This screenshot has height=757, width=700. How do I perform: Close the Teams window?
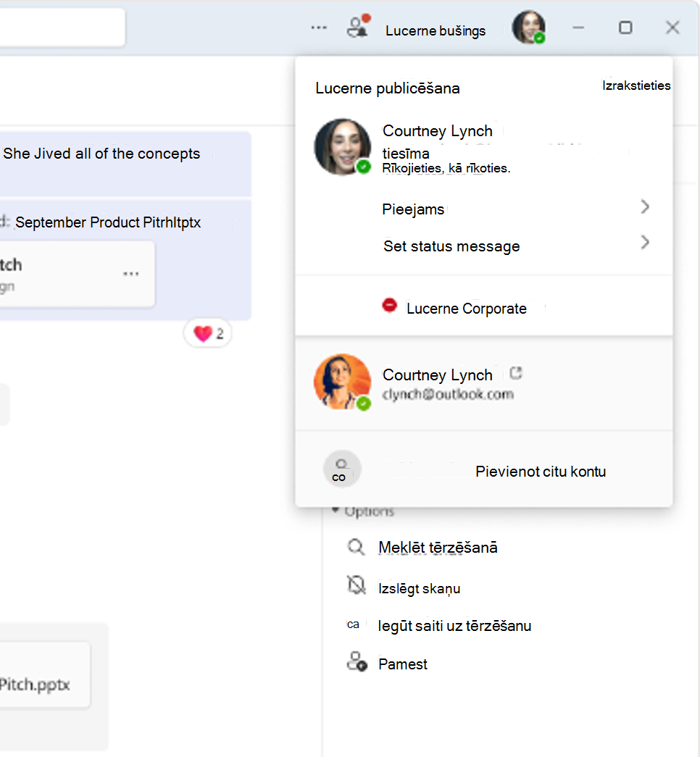pos(672,28)
